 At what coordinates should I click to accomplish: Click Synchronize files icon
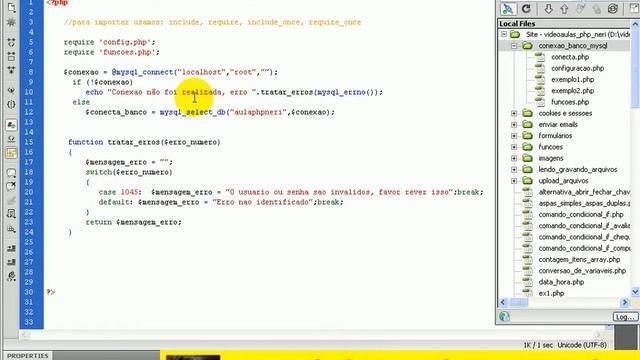[613, 9]
